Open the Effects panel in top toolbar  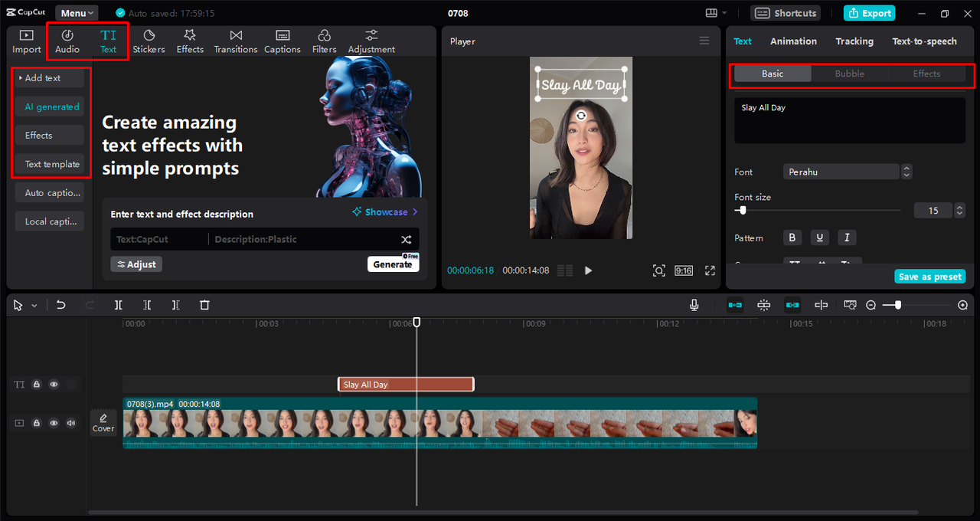[190, 41]
